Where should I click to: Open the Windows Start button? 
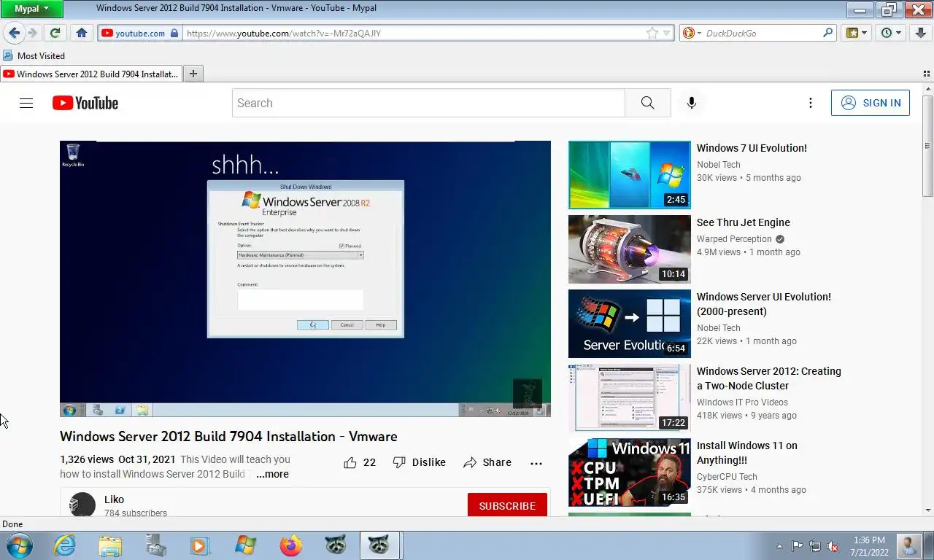pos(18,545)
